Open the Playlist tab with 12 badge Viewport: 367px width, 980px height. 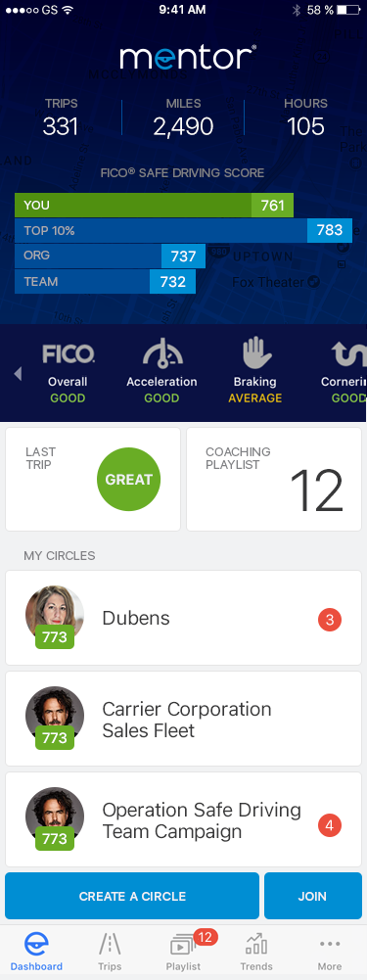point(183,945)
